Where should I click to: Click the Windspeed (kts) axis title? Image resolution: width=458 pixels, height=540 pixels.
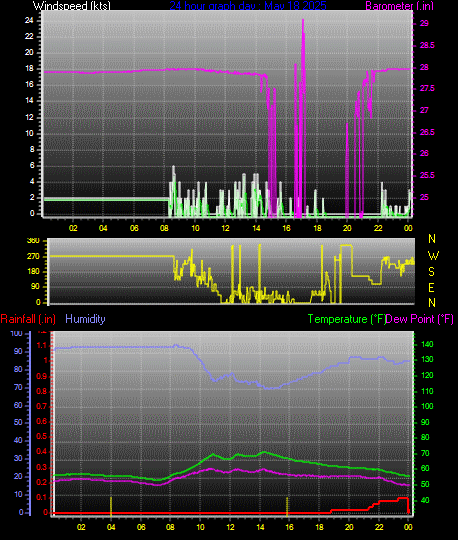(x=72, y=6)
